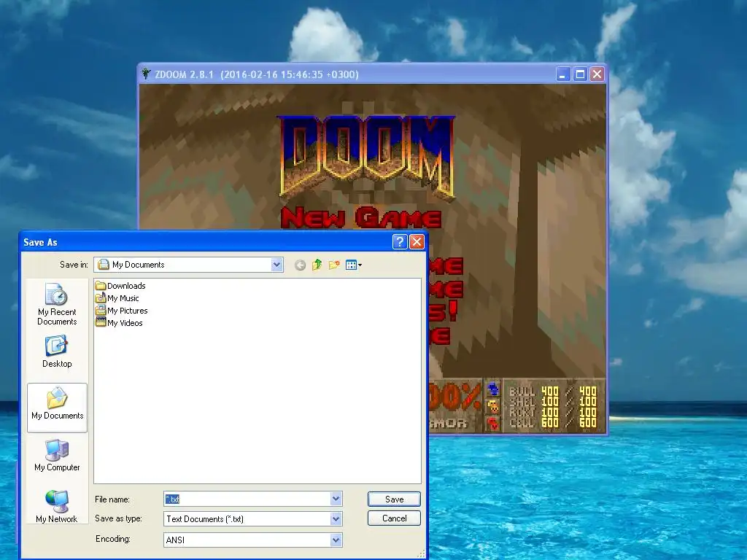The height and width of the screenshot is (560, 747).
Task: Open My Network in places bar
Action: (57, 507)
